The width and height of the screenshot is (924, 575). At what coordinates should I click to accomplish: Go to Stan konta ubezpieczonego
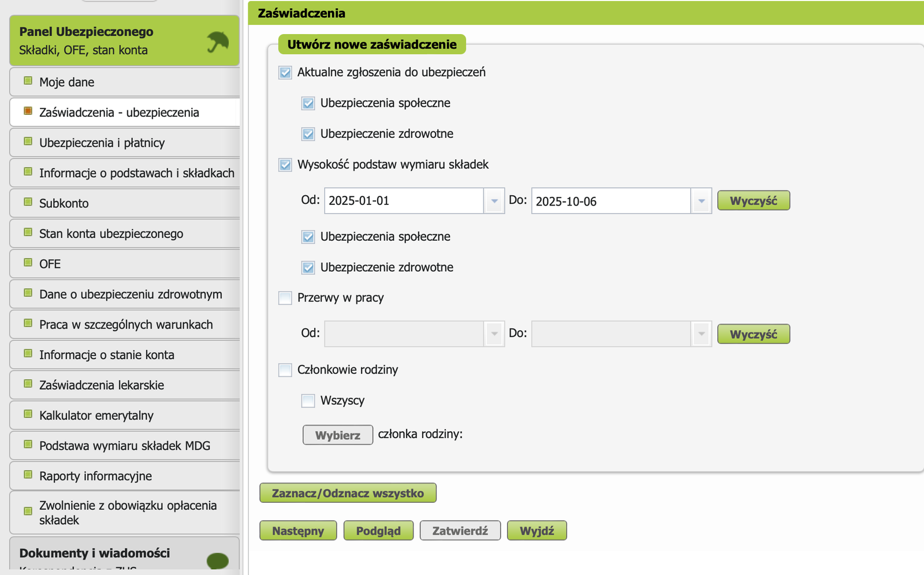coord(111,234)
